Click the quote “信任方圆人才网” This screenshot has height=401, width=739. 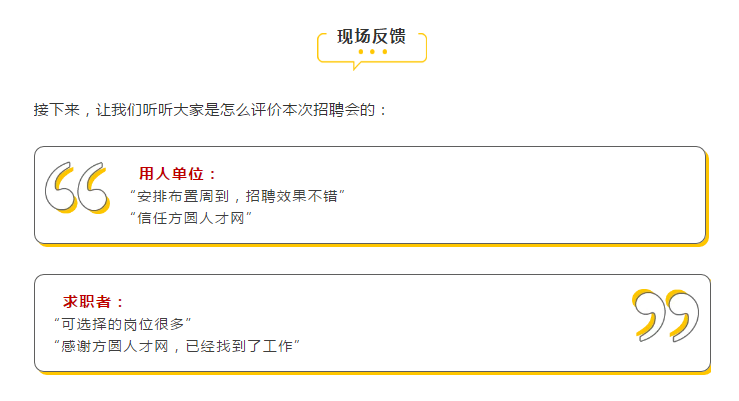pos(191,218)
